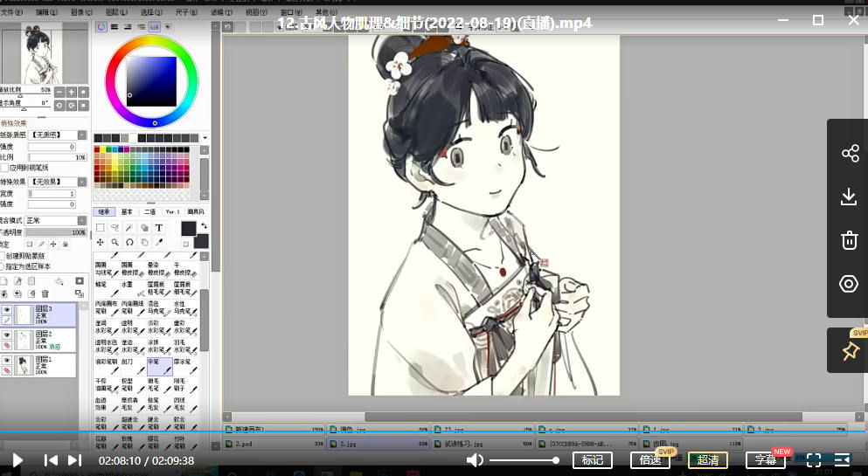The width and height of the screenshot is (868, 476).
Task: Click the trash delete icon on right sidebar
Action: coord(849,240)
